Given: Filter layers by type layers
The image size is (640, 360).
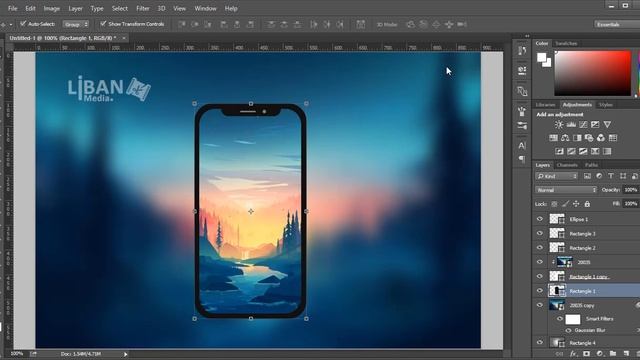Looking at the screenshot, I should [611, 176].
